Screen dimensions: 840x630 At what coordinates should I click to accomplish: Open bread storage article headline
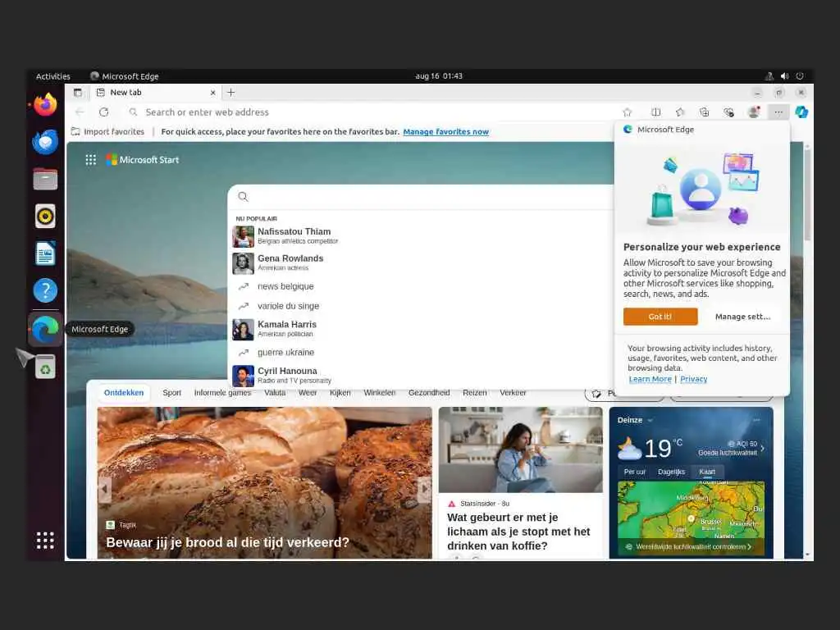pos(228,542)
